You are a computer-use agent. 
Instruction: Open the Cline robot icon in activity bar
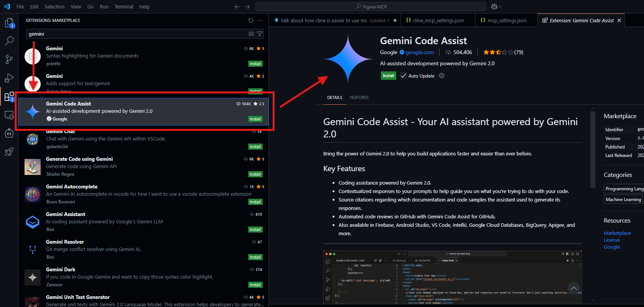click(x=9, y=133)
